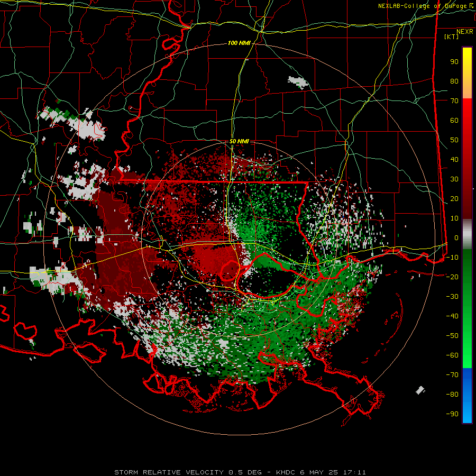Click the 30 value on the velocity scale

(454, 179)
